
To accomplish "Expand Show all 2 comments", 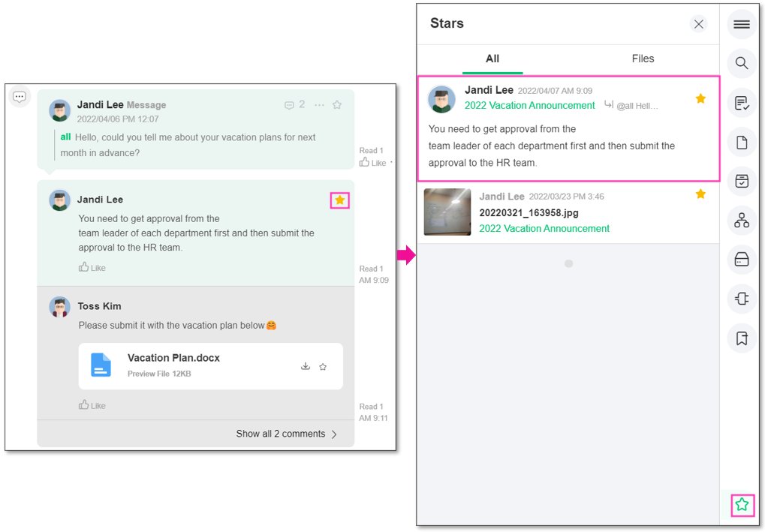I will [286, 434].
